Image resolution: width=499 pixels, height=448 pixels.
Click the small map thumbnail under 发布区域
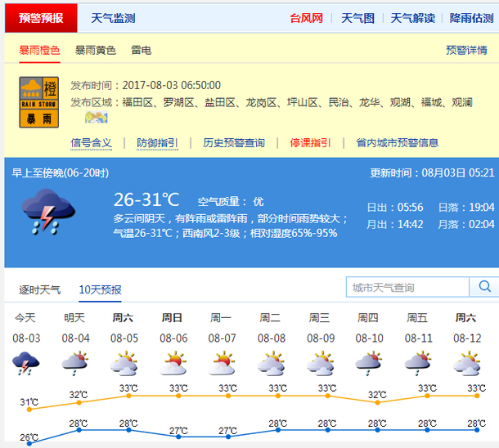97,118
